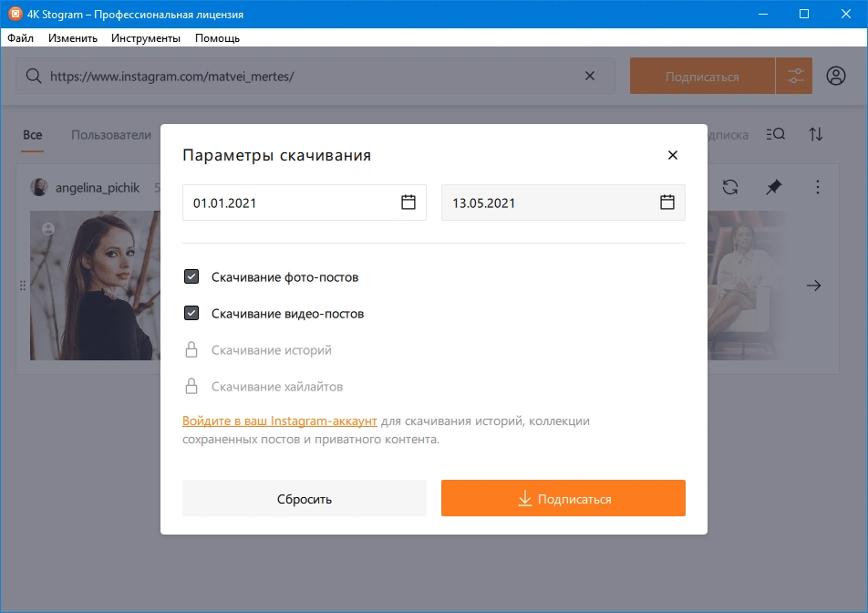868x613 pixels.
Task: Clear the search field with X icon
Action: click(590, 76)
